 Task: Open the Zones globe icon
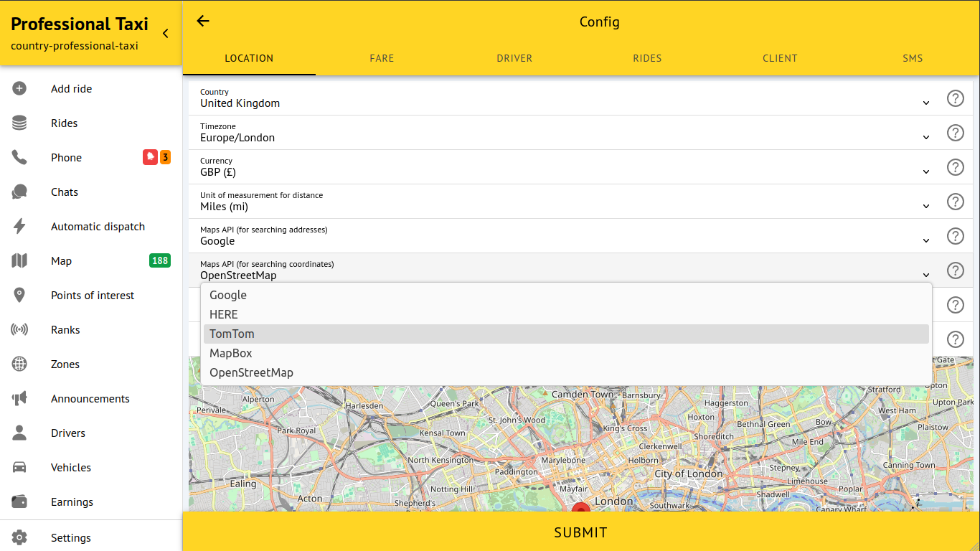click(19, 364)
